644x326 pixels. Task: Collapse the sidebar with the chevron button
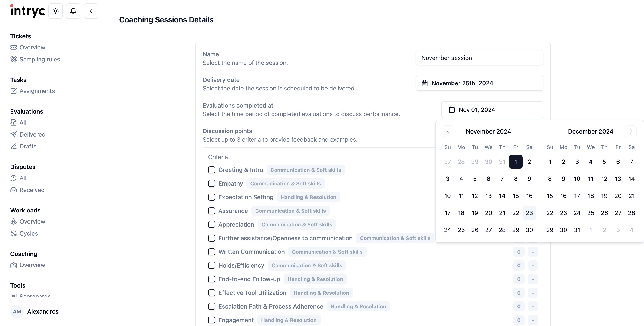tap(91, 11)
